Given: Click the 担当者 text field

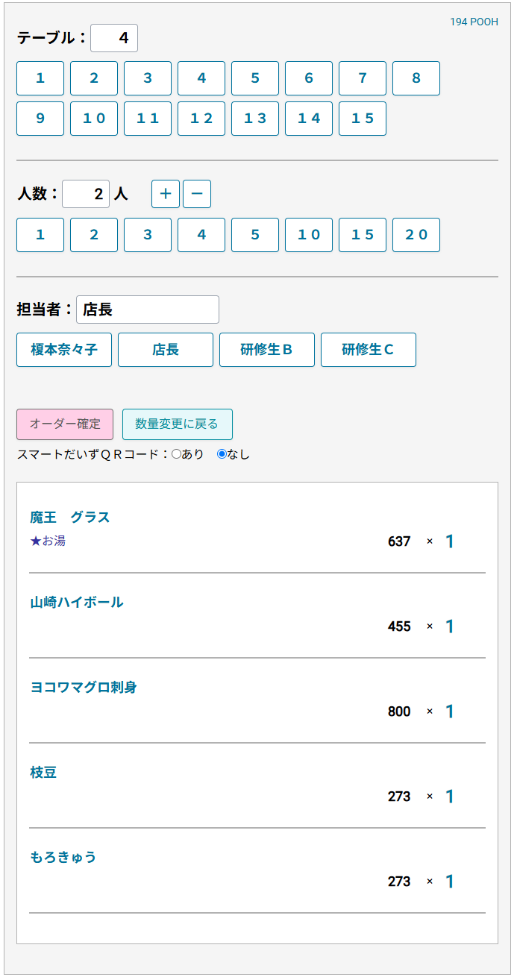Looking at the screenshot, I should (x=148, y=310).
